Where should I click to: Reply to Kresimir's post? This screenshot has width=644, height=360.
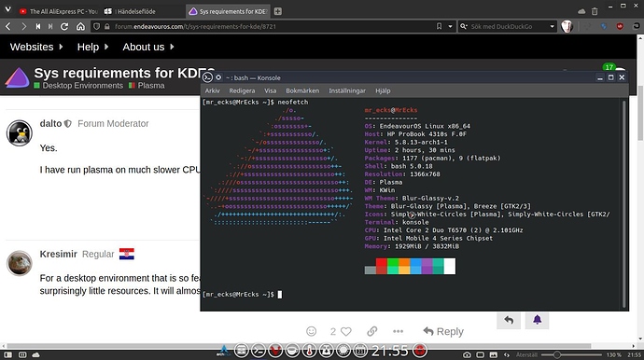click(443, 331)
